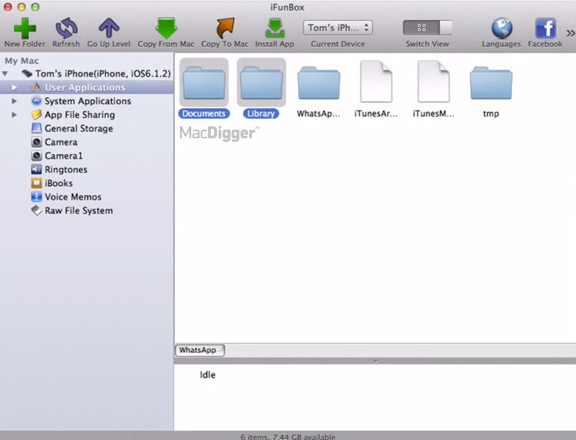The height and width of the screenshot is (440, 576).
Task: Select the User Applications icon in sidebar
Action: 36,87
